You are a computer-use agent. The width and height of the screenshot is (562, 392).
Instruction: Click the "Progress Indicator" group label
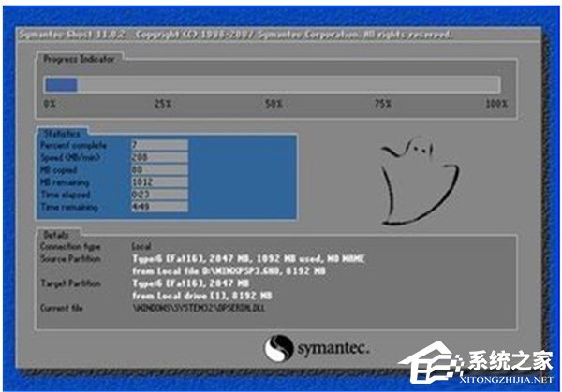click(79, 59)
